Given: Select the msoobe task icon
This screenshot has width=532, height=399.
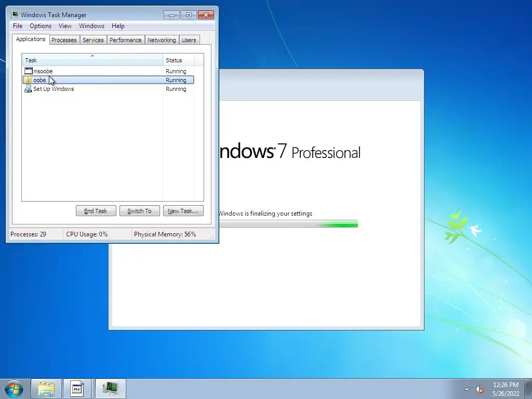Looking at the screenshot, I should [x=28, y=71].
